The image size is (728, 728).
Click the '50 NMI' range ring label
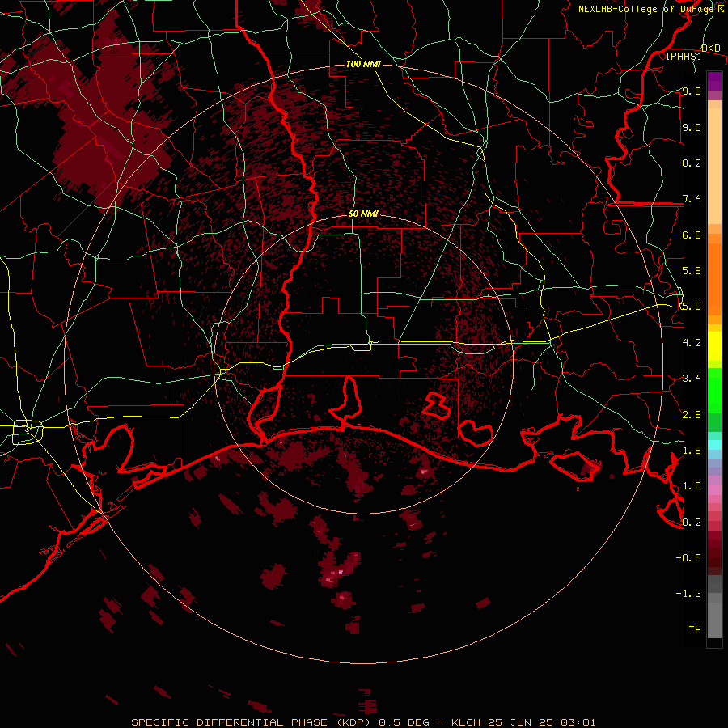(363, 214)
